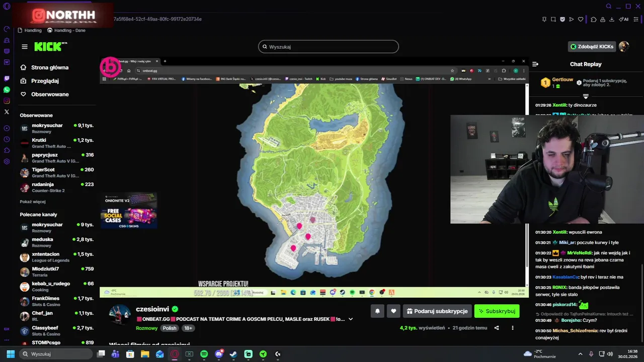Open Opera easy setup sliders icon
The width and height of the screenshot is (644, 362).
click(636, 19)
